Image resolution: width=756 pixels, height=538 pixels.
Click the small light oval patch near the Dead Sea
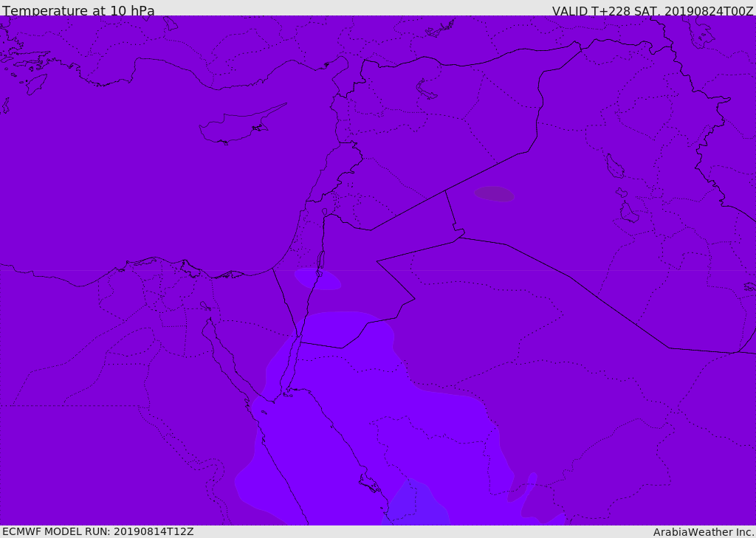click(x=317, y=279)
